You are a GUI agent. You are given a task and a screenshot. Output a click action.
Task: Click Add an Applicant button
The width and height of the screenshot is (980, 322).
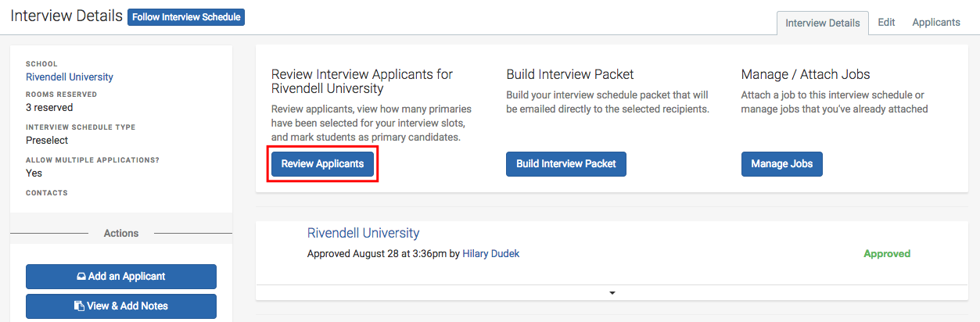point(121,277)
